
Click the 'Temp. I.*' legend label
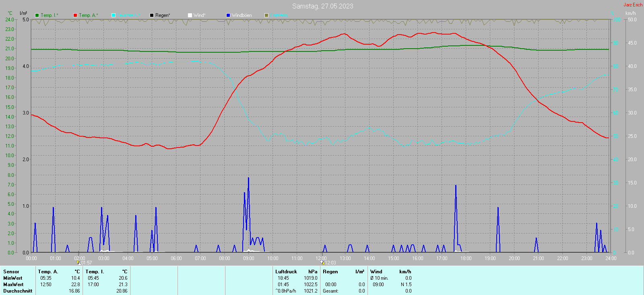50,15
